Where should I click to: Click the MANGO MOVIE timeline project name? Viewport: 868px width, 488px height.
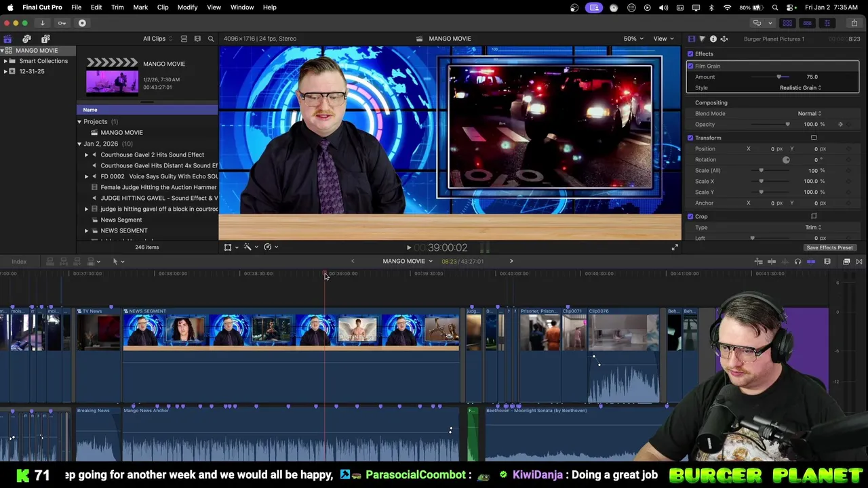(x=403, y=262)
